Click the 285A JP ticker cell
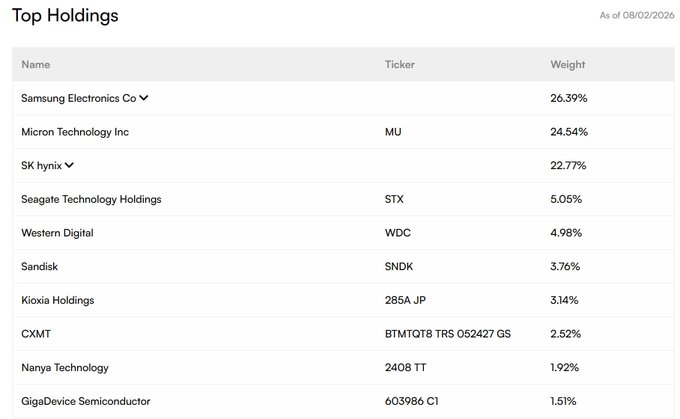This screenshot has width=680, height=419. click(x=405, y=300)
